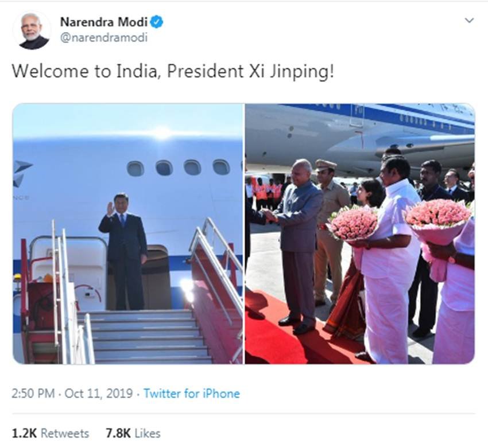Open the photo of Xi Jinping waving
This screenshot has width=488, height=448.
tap(127, 233)
